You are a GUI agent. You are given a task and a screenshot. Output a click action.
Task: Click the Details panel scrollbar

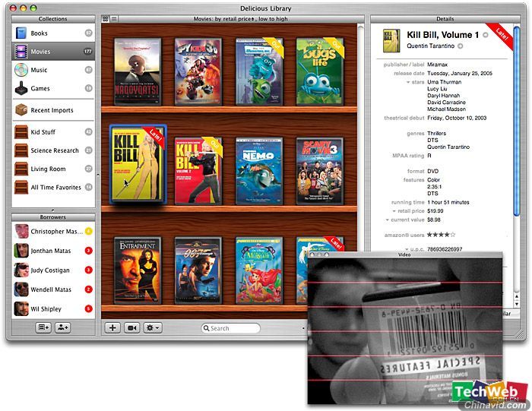(x=517, y=121)
